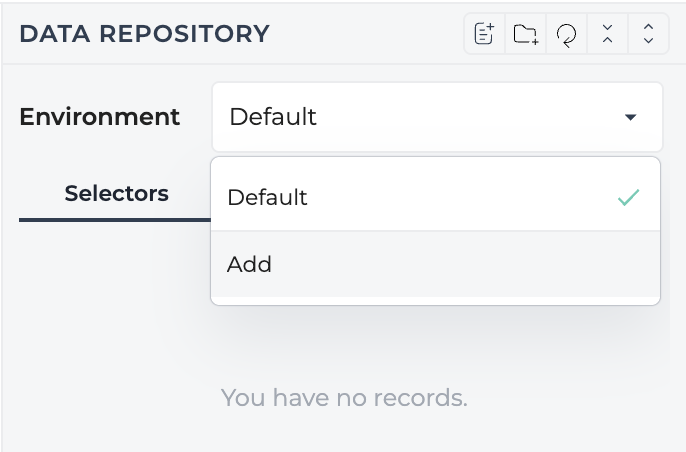Click the green checkmark beside Default

click(x=629, y=197)
